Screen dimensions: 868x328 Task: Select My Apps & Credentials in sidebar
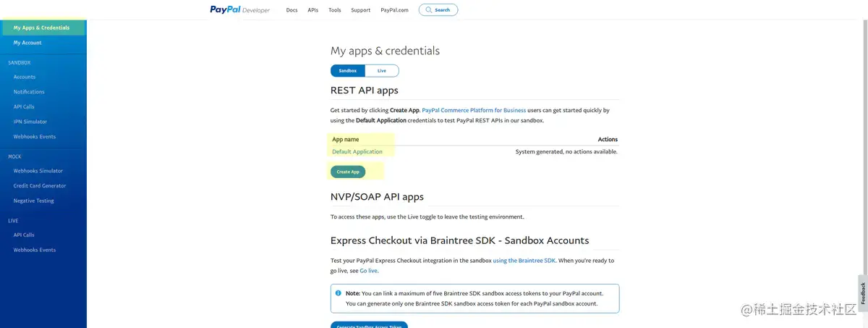click(x=42, y=28)
